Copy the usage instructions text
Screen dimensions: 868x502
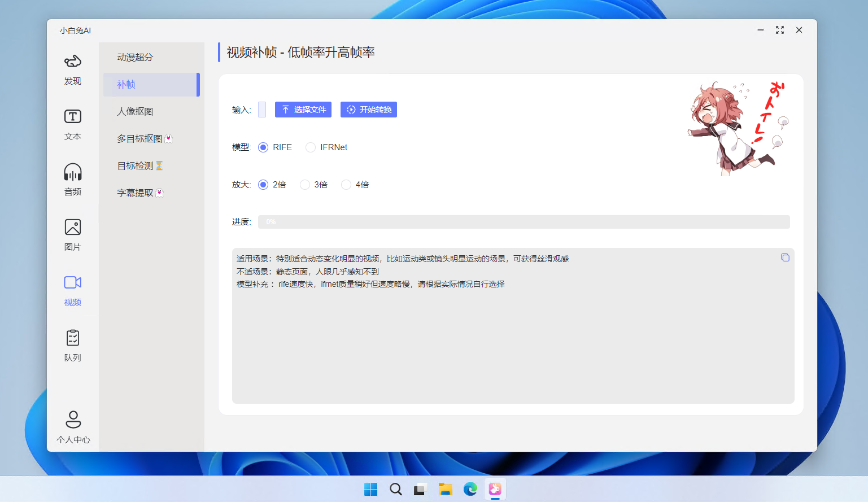click(785, 257)
